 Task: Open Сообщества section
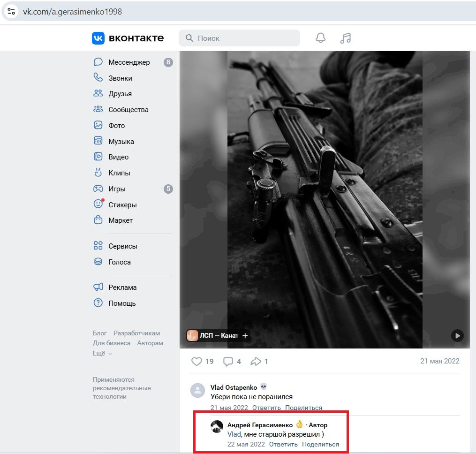pyautogui.click(x=128, y=110)
